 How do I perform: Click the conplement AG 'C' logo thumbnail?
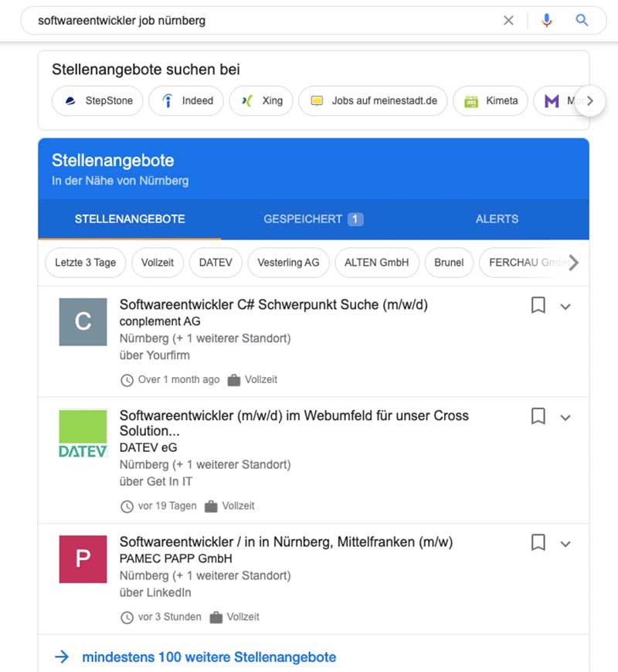pyautogui.click(x=83, y=322)
